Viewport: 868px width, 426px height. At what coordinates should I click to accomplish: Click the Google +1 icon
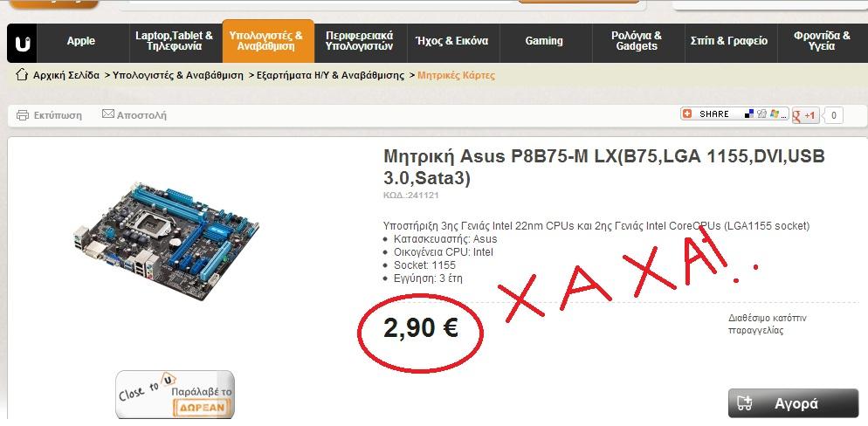pos(805,115)
